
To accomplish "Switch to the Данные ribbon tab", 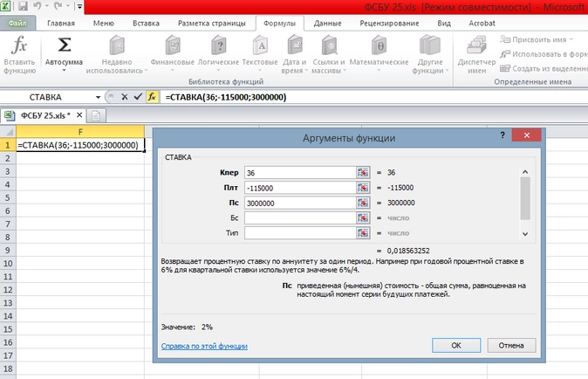I will 327,24.
